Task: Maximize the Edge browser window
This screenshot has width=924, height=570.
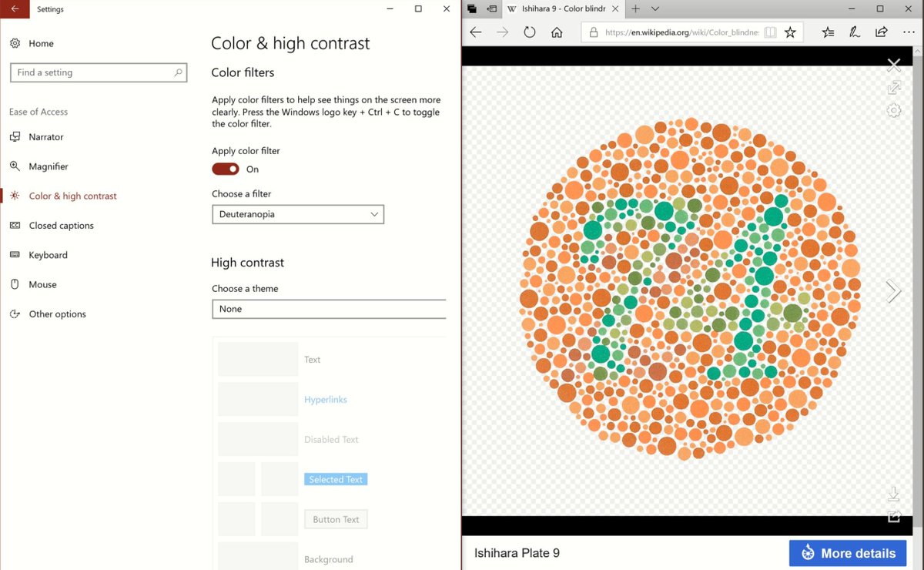Action: [880, 9]
